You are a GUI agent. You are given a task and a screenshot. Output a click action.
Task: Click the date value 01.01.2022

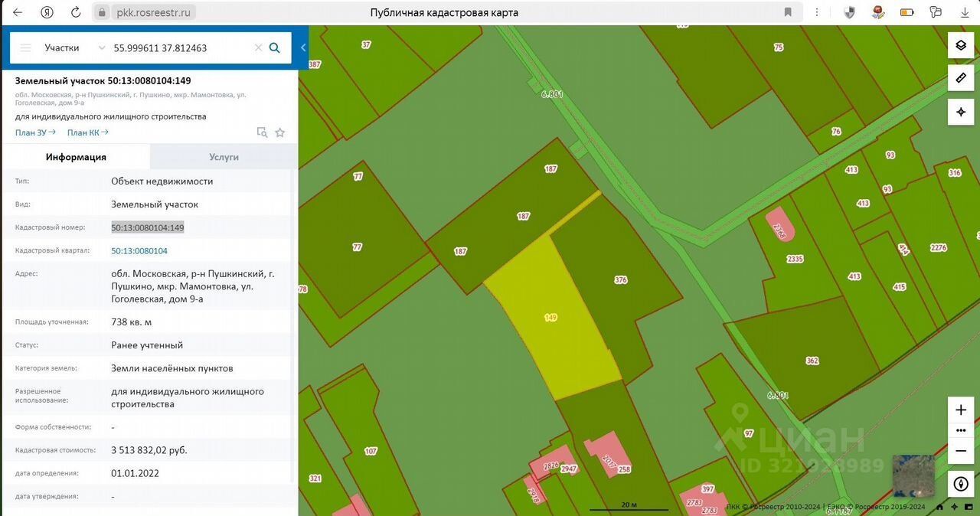(x=135, y=473)
